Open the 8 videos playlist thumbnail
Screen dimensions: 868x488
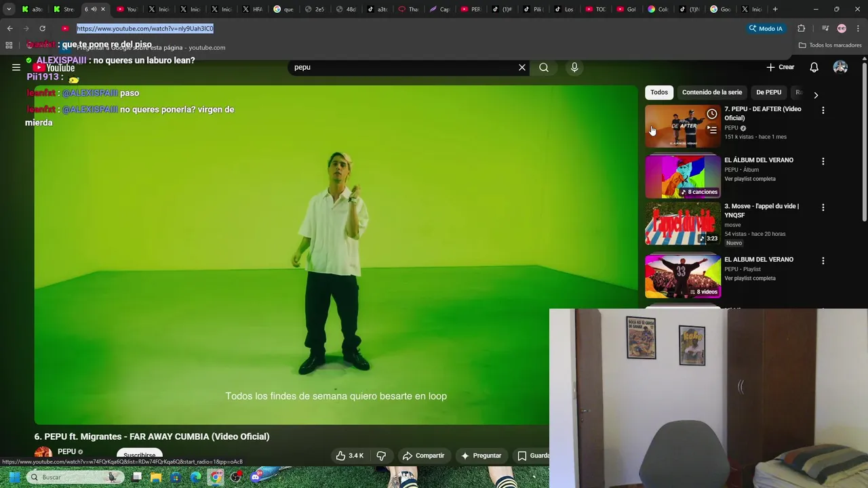click(x=683, y=276)
